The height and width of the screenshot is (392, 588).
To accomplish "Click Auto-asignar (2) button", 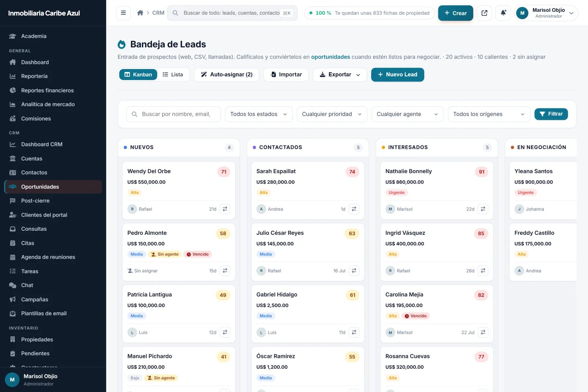I will point(226,75).
